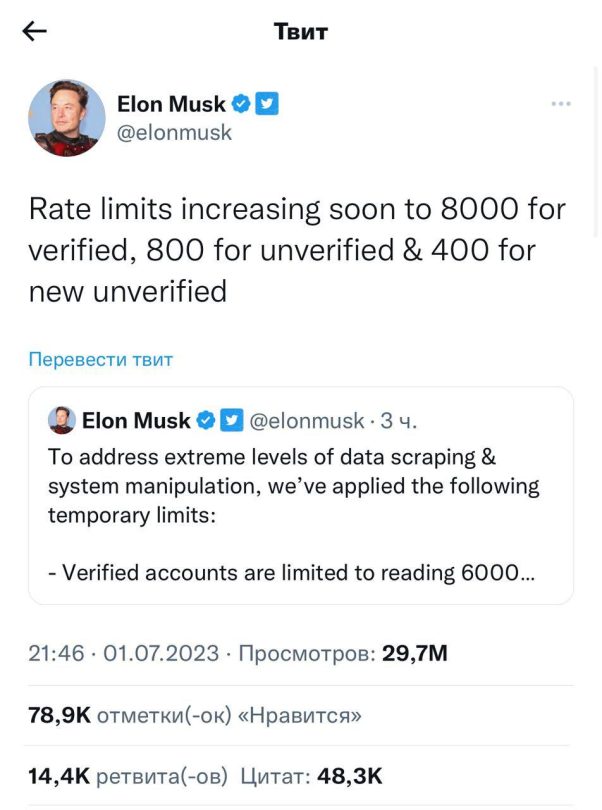
Task: Click the small avatar in the quoted tweet
Action: pos(61,421)
